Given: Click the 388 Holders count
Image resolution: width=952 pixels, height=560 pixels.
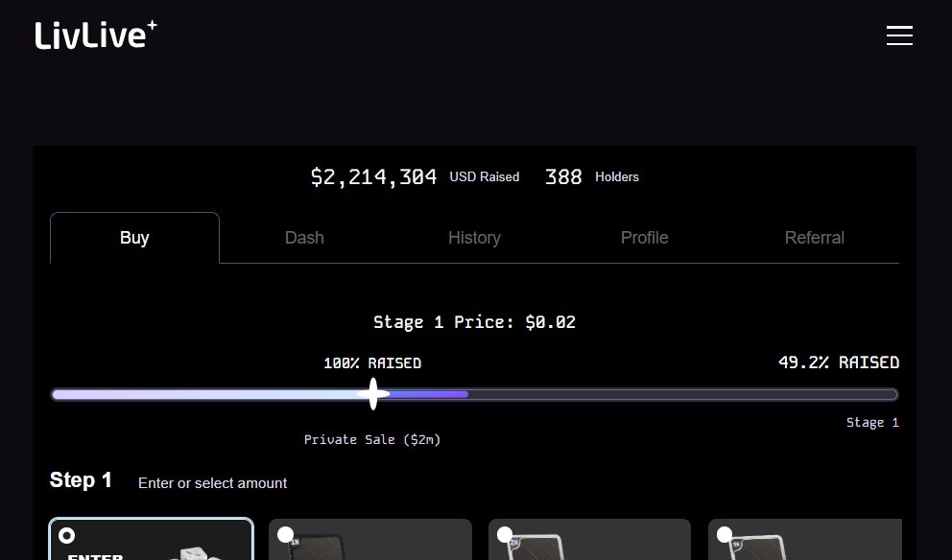Looking at the screenshot, I should [563, 177].
